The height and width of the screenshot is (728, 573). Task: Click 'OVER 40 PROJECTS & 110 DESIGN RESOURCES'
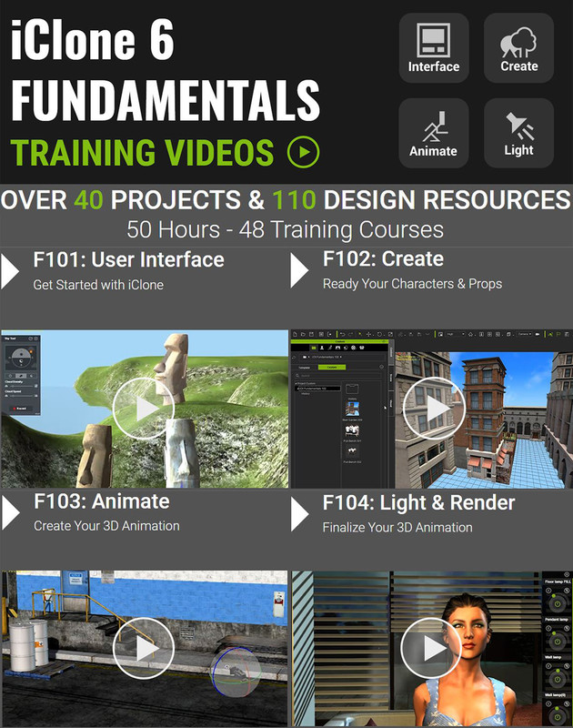point(286,200)
